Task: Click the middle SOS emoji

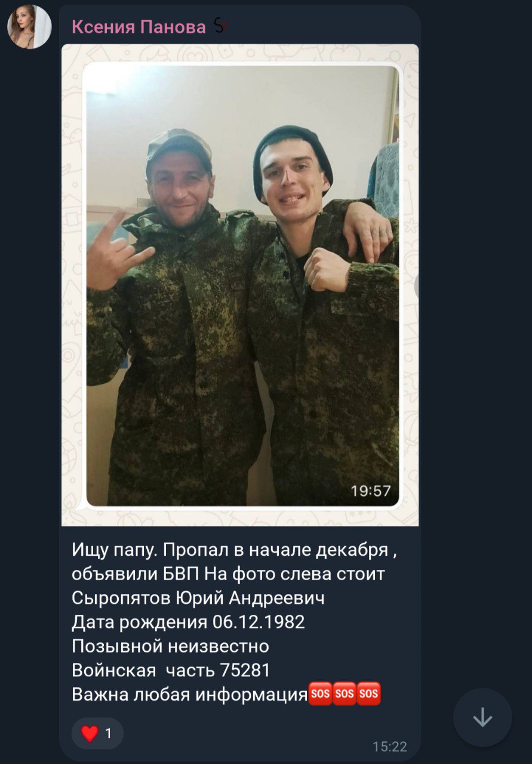Action: (345, 694)
